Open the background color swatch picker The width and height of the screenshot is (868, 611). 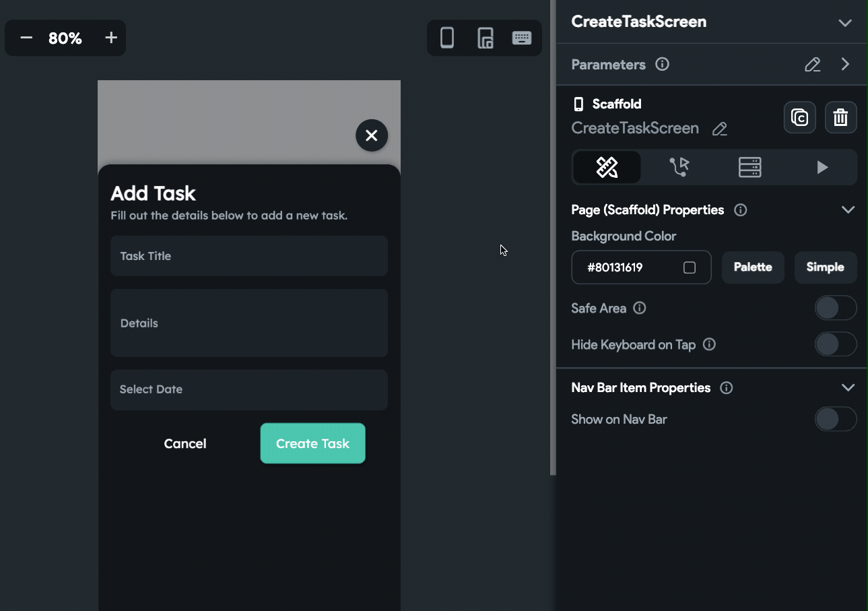coord(690,267)
